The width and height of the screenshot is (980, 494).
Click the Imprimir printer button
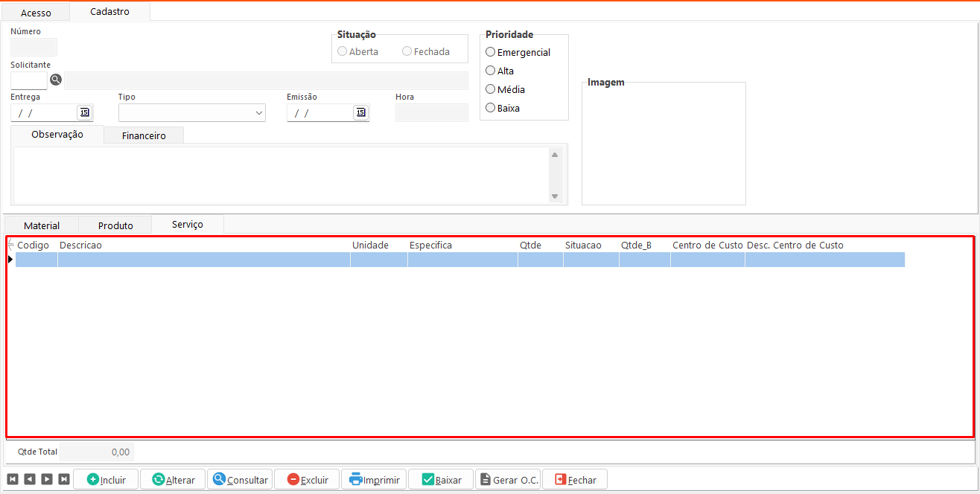pos(375,480)
